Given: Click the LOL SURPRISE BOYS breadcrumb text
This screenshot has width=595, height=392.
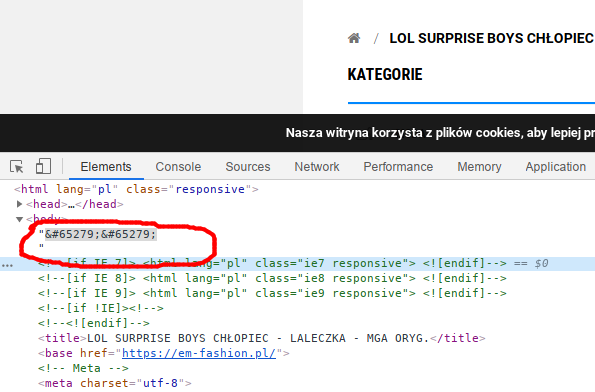Looking at the screenshot, I should point(492,38).
